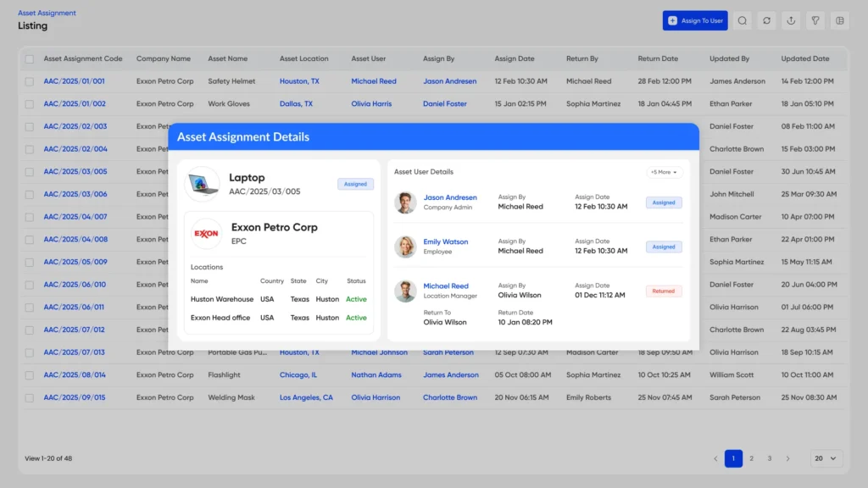The image size is (868, 488).
Task: Open the column layout settings icon
Action: pos(840,21)
